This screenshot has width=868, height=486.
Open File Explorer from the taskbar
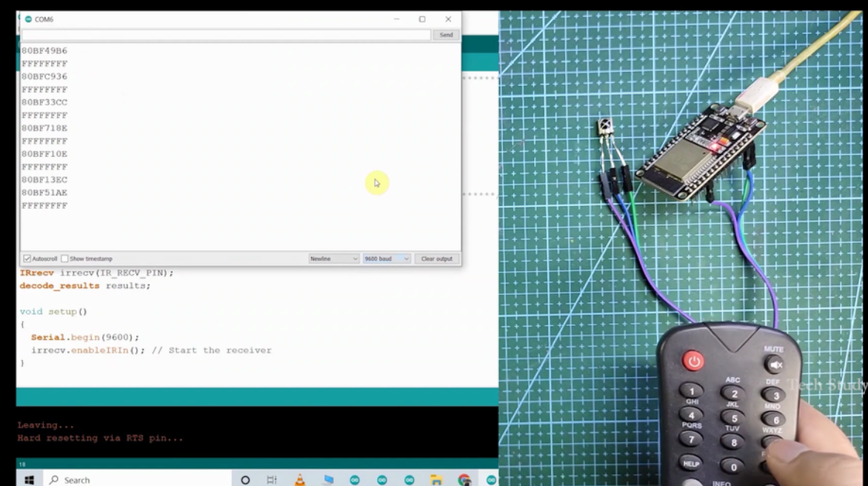(436, 479)
